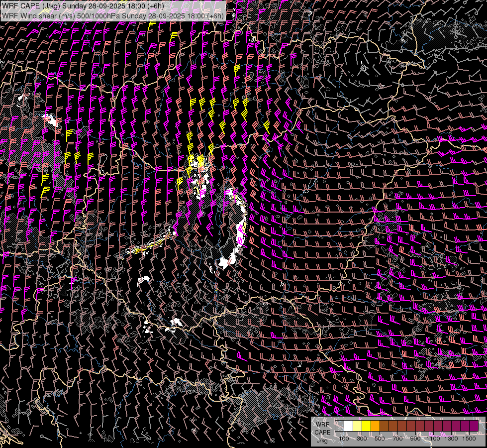Click the WRF CAPE title line
The height and width of the screenshot is (448, 487).
tap(83, 5)
